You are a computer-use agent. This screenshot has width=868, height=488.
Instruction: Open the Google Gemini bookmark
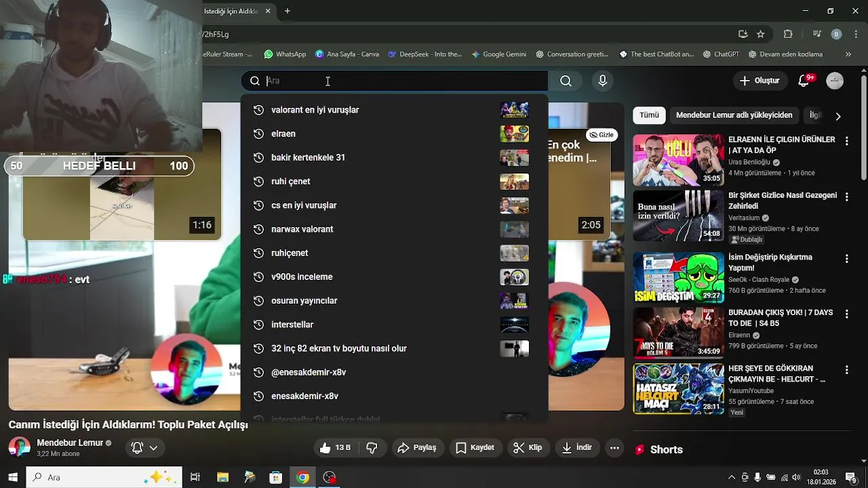pos(498,54)
